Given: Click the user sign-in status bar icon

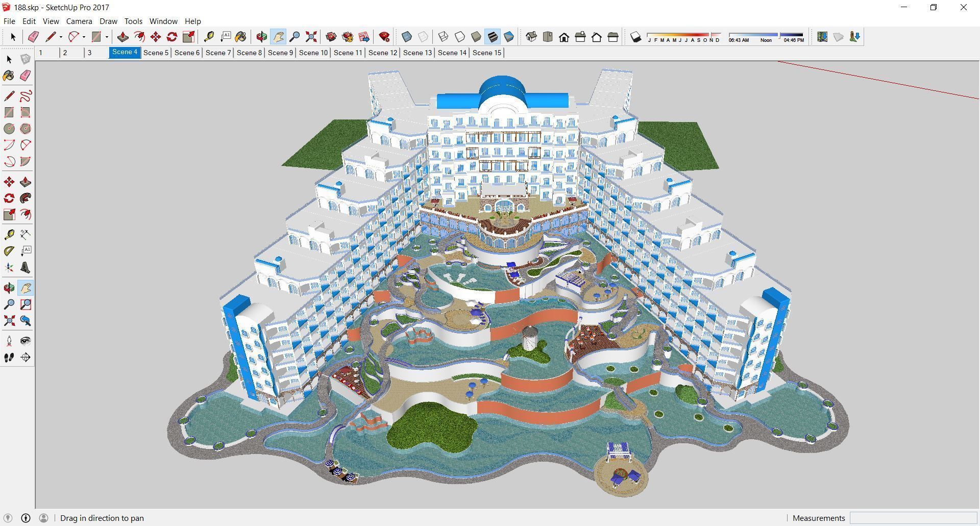Looking at the screenshot, I should (43, 518).
